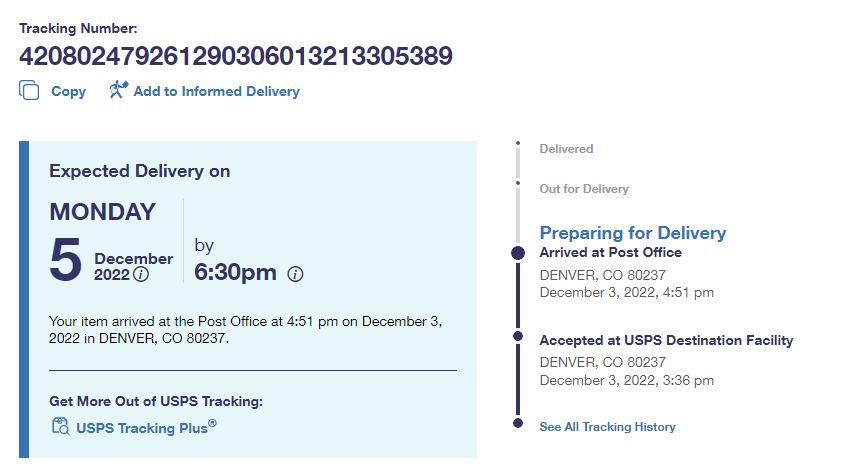The width and height of the screenshot is (841, 467).
Task: Click the "Expected Delivery on" heading
Action: pos(140,171)
